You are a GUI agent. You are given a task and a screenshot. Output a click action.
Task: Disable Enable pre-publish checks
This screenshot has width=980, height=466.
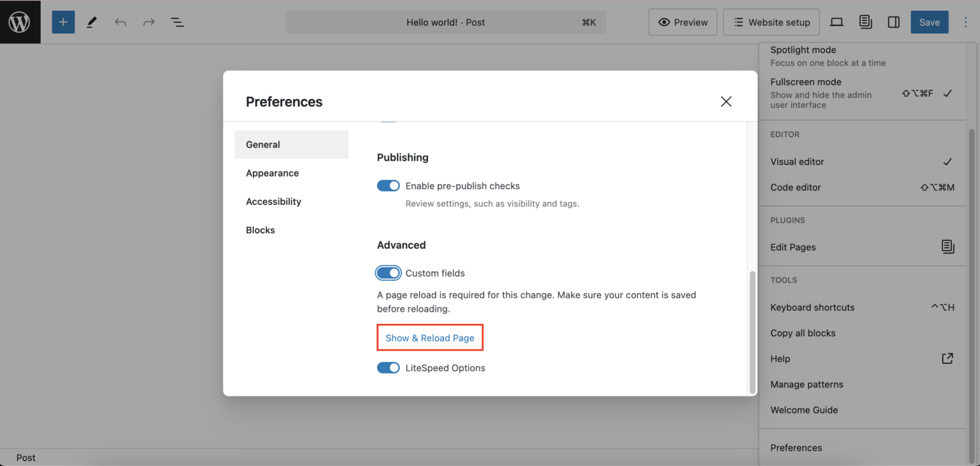point(388,185)
